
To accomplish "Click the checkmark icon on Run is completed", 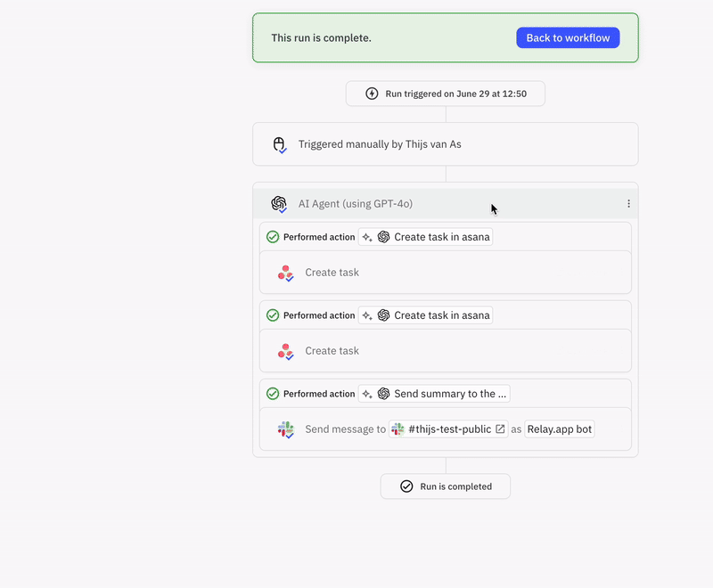I will tap(406, 486).
